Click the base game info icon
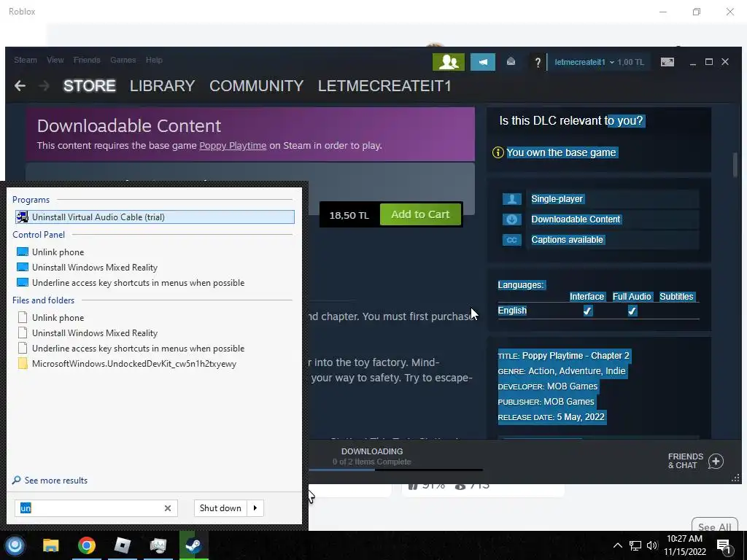This screenshot has height=560, width=747. click(498, 152)
